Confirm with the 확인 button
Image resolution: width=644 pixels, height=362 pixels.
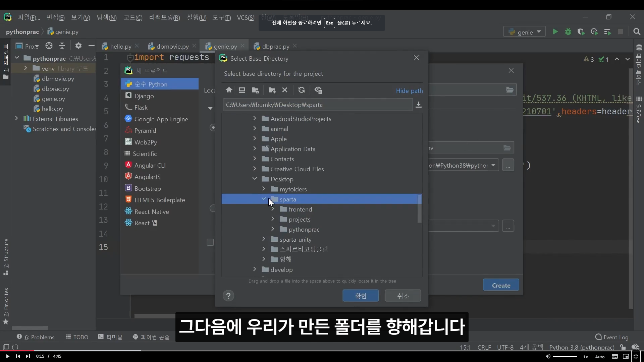(361, 296)
